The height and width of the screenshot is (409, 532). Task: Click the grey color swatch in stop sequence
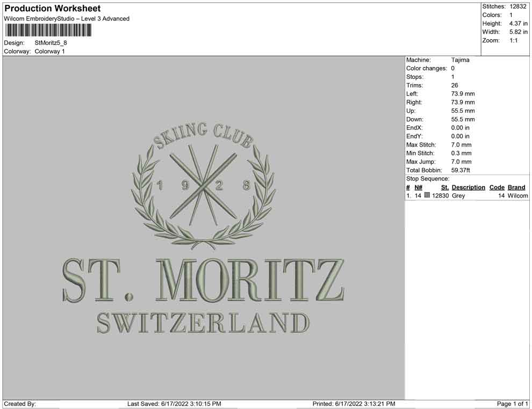[427, 195]
